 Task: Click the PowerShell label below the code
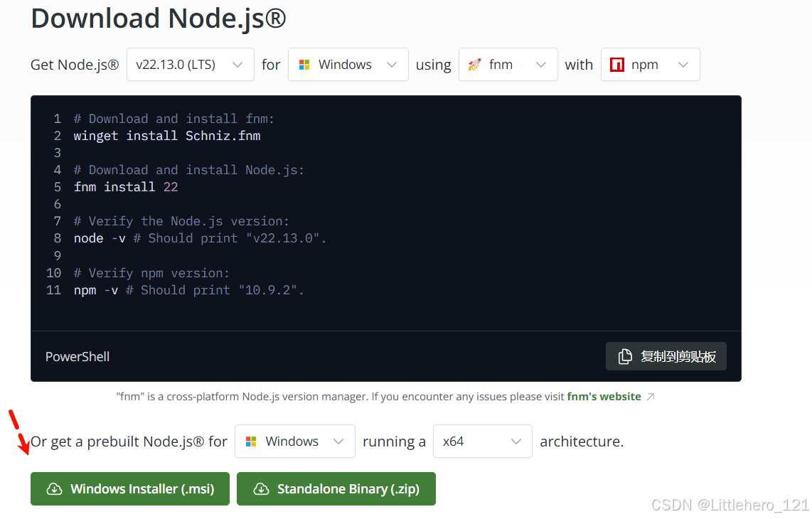pos(78,357)
